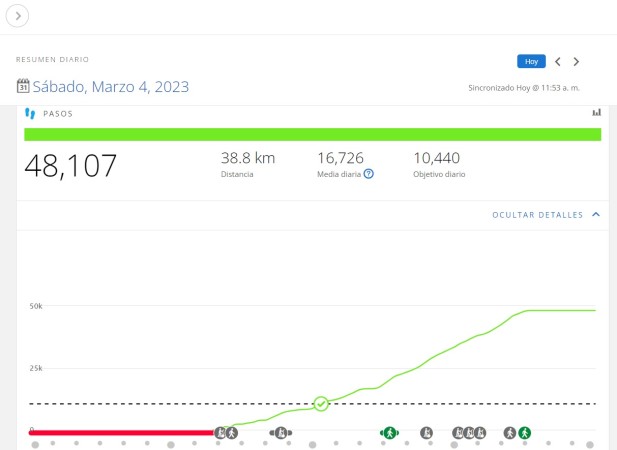Click the goal-reached checkmark on the chart
This screenshot has height=450, width=617.
pos(321,404)
